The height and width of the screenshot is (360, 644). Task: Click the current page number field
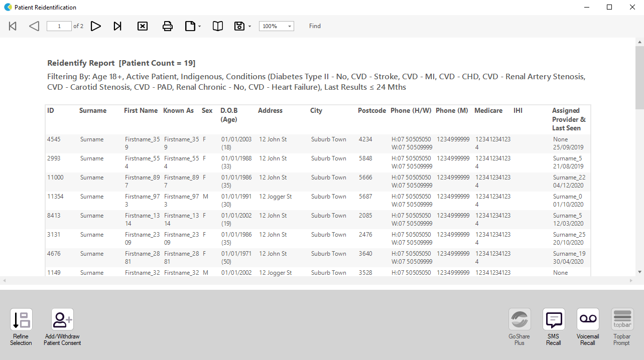point(59,26)
